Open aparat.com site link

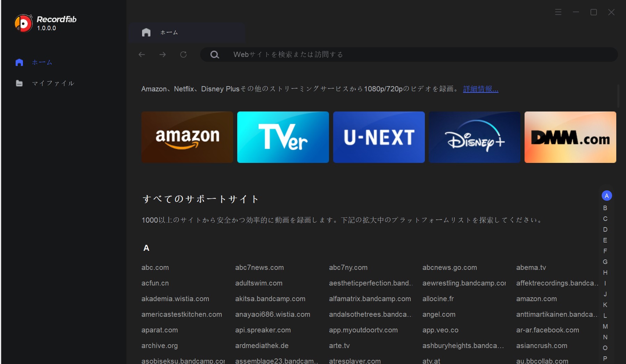pyautogui.click(x=159, y=330)
